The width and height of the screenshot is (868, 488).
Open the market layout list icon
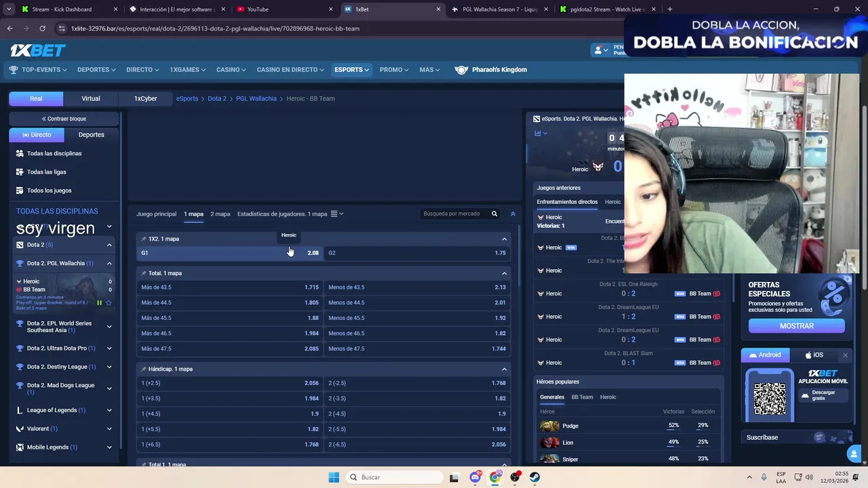[x=334, y=214]
